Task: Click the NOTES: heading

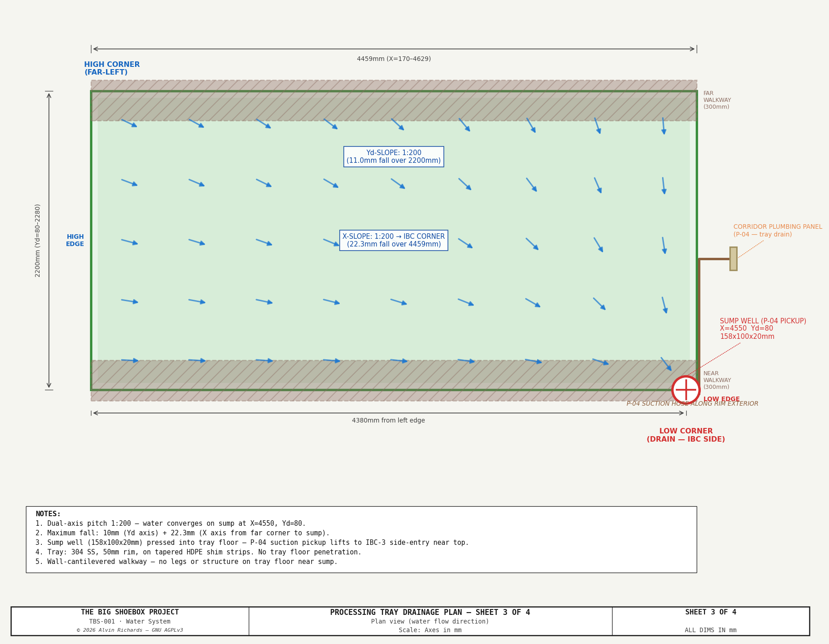Action: coord(48,514)
